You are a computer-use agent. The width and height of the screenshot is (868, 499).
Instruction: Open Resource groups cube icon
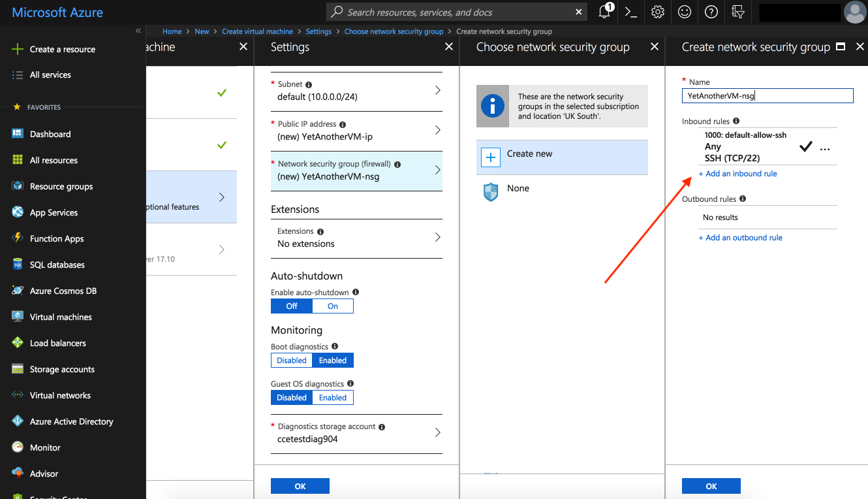coord(18,186)
